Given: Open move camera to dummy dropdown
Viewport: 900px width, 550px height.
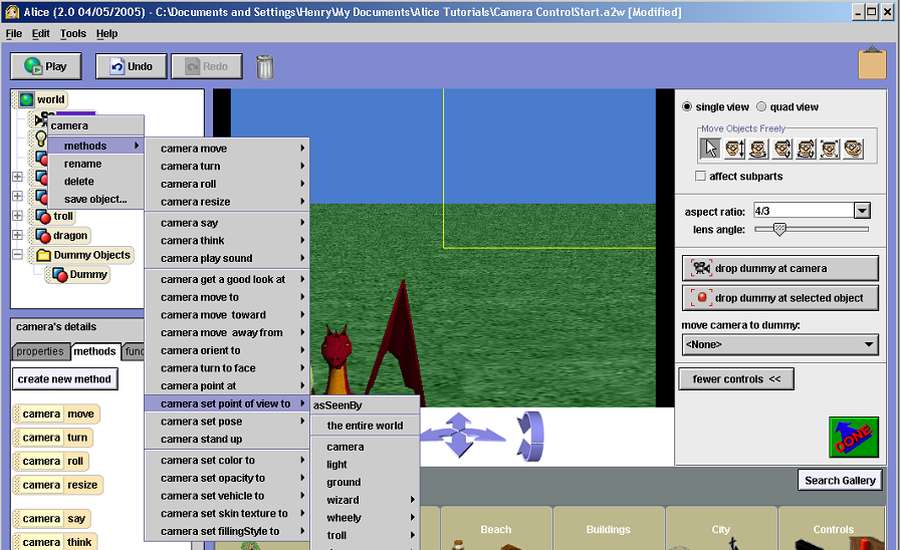Looking at the screenshot, I should pos(779,344).
